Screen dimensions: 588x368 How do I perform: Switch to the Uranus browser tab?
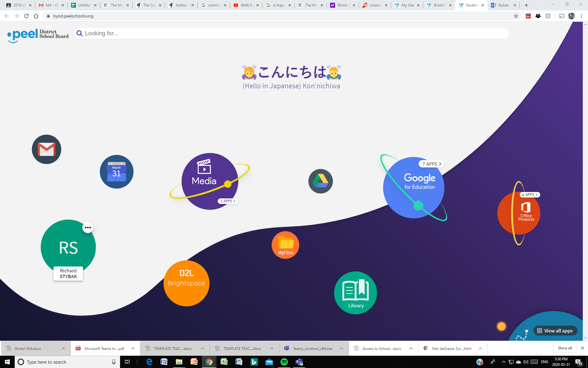tap(375, 5)
